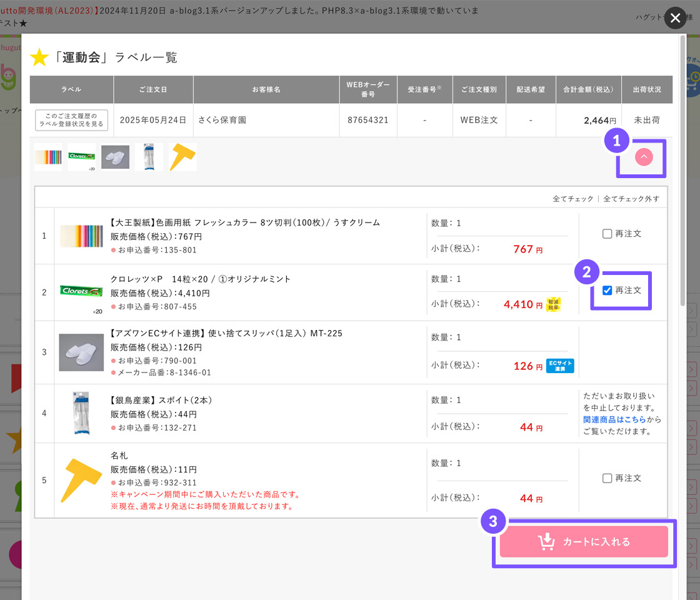Click the colored paper thumbnail in strip
Screen dimensions: 700x600
coord(48,157)
